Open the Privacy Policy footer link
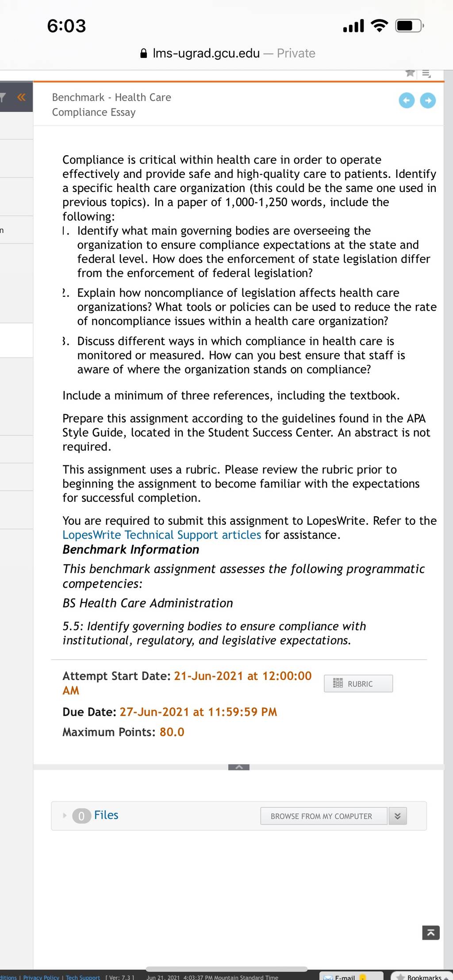The image size is (453, 980). coord(41,977)
